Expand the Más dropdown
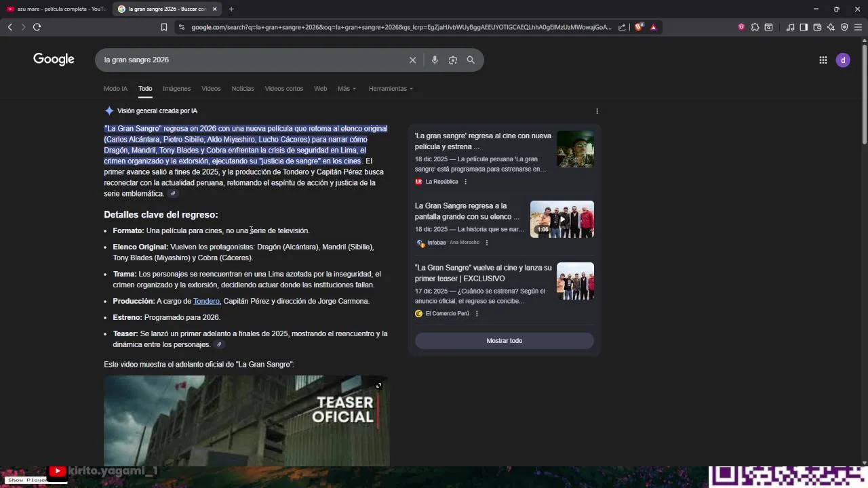Viewport: 868px width, 488px height. [347, 89]
